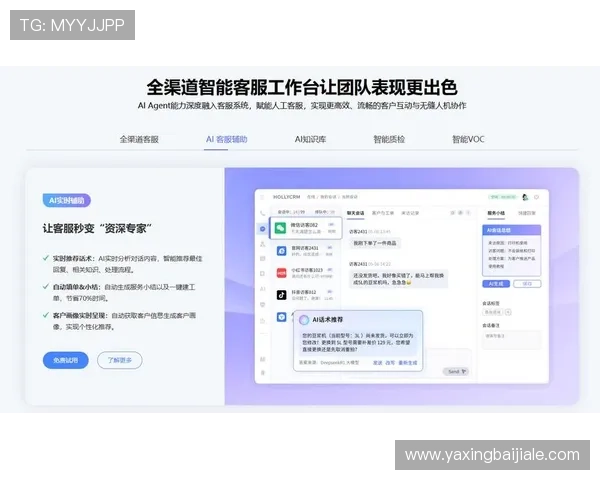Click the AI会话总结 card header
Screen dimensions: 600x480
(512, 230)
